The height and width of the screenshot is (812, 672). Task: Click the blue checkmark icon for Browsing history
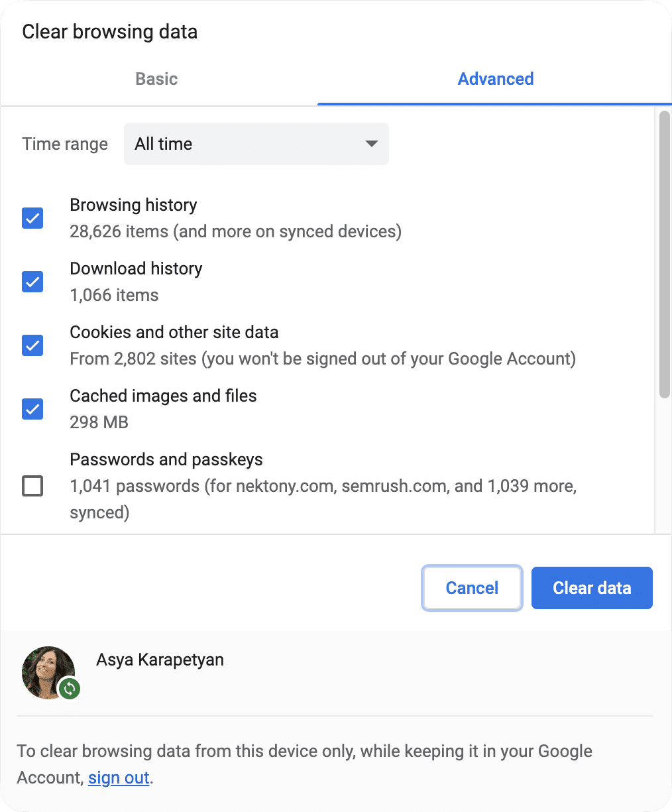32,218
